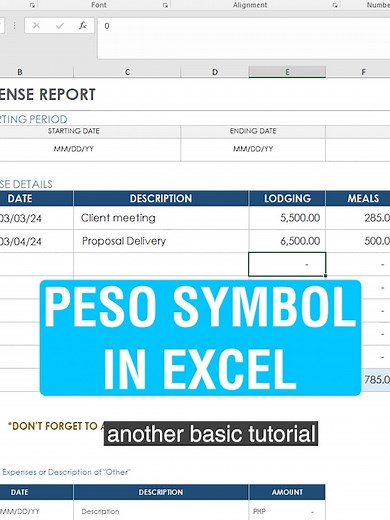Select column F header
This screenshot has height=520, width=390.
[x=358, y=72]
